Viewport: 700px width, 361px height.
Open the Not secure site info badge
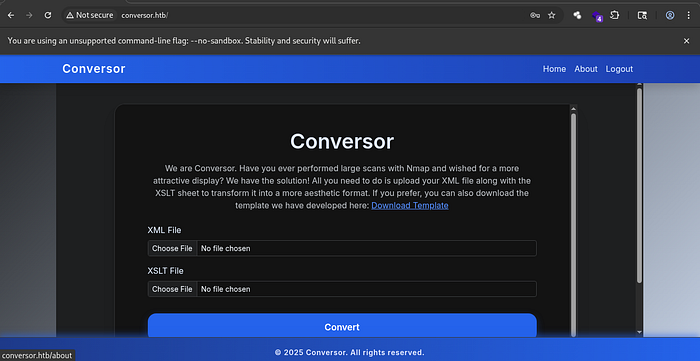tap(90, 15)
